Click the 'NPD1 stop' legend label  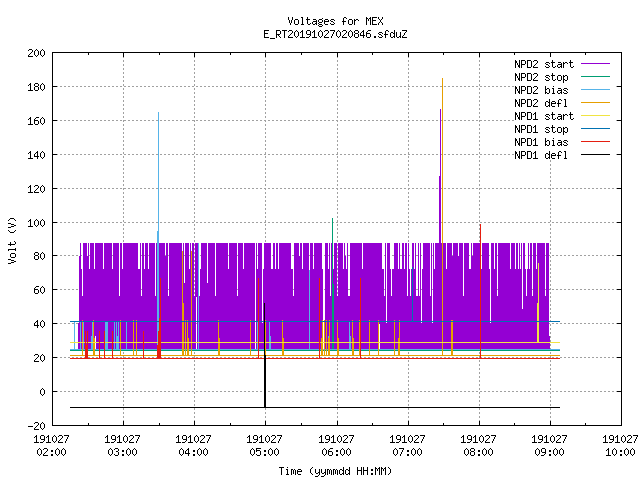(541, 129)
